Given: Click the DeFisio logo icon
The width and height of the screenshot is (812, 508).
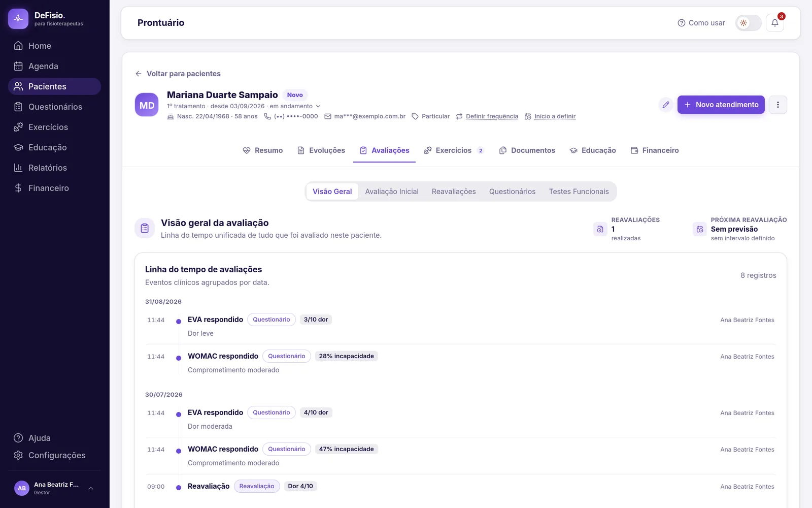Looking at the screenshot, I should [18, 19].
